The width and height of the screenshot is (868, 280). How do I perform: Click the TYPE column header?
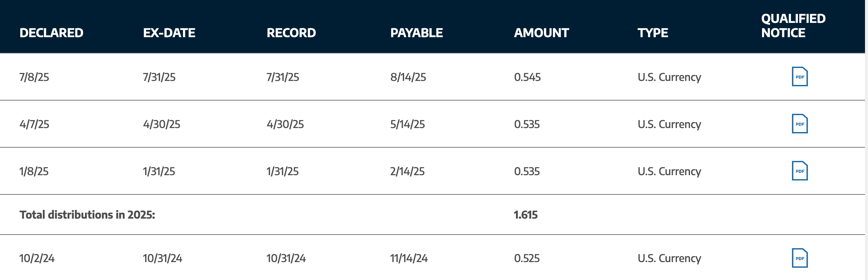point(653,33)
